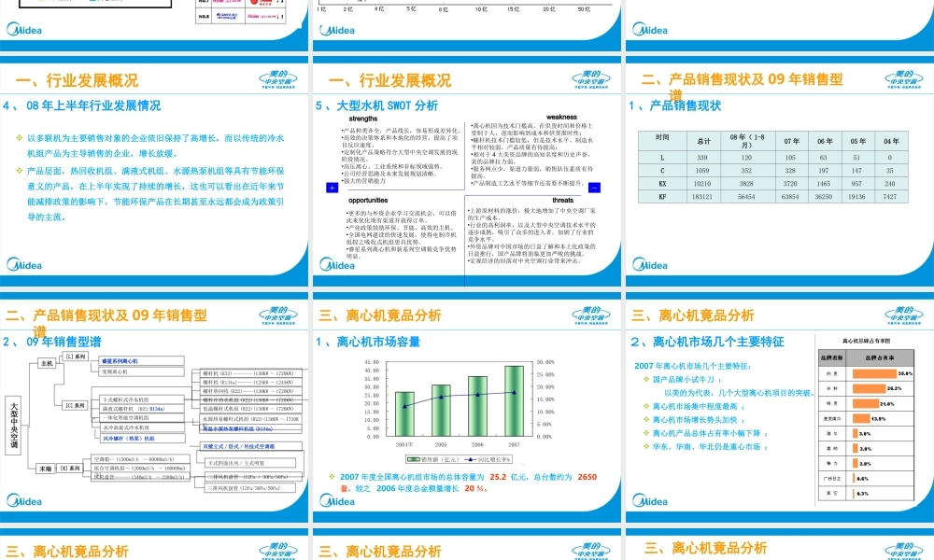Click the KF row total cell in sales table

pyautogui.click(x=701, y=196)
